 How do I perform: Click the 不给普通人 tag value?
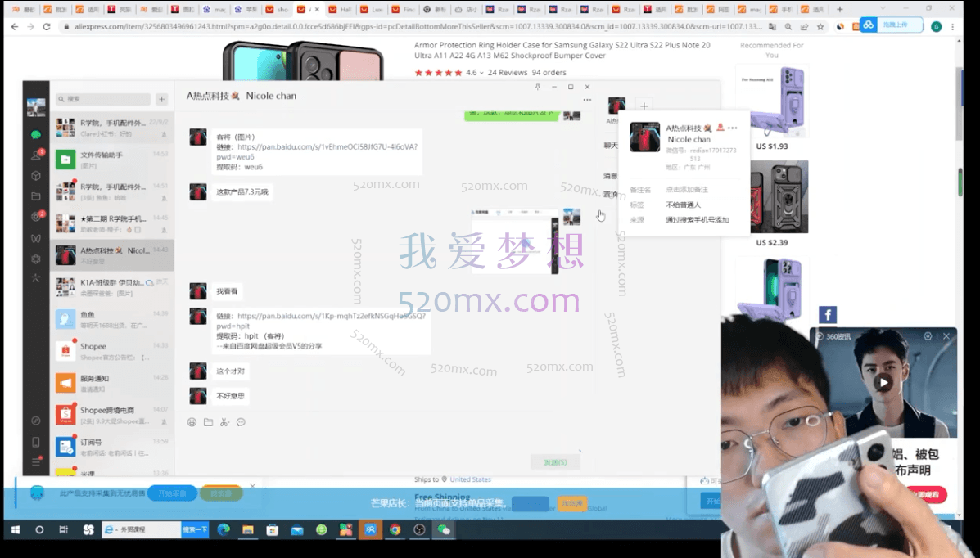pos(683,205)
